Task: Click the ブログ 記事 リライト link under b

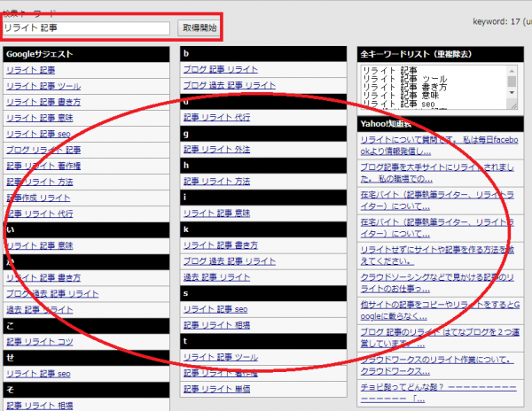Action: coord(221,69)
